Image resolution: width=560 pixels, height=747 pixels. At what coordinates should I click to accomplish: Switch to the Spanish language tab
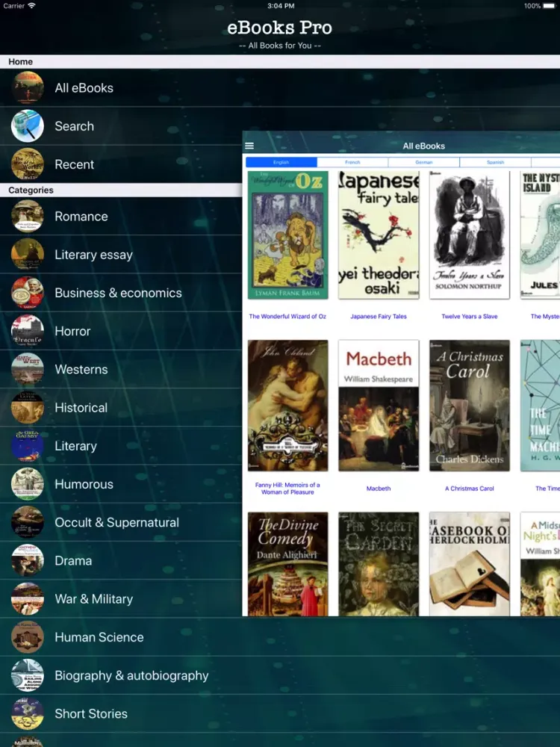pyautogui.click(x=495, y=162)
